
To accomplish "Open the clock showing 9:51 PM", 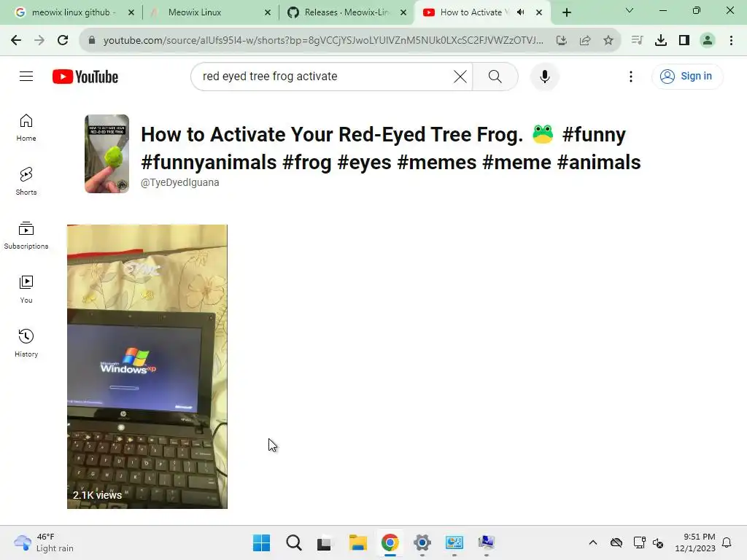I will point(695,542).
